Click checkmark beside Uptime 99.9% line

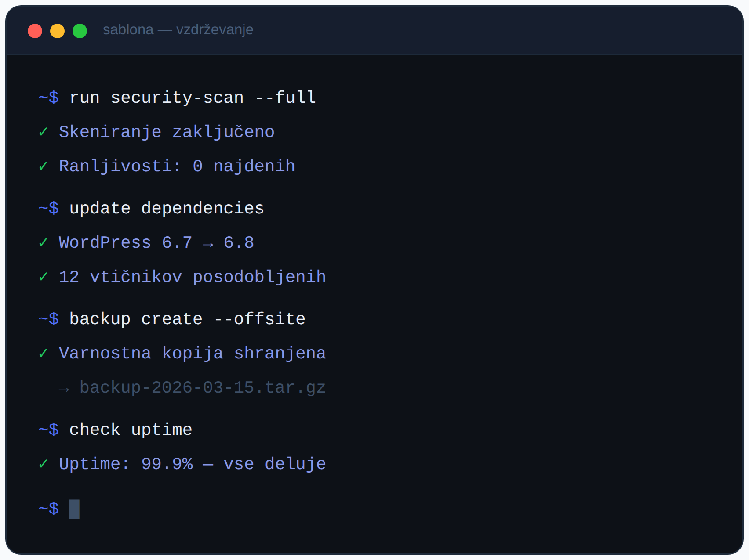click(43, 464)
